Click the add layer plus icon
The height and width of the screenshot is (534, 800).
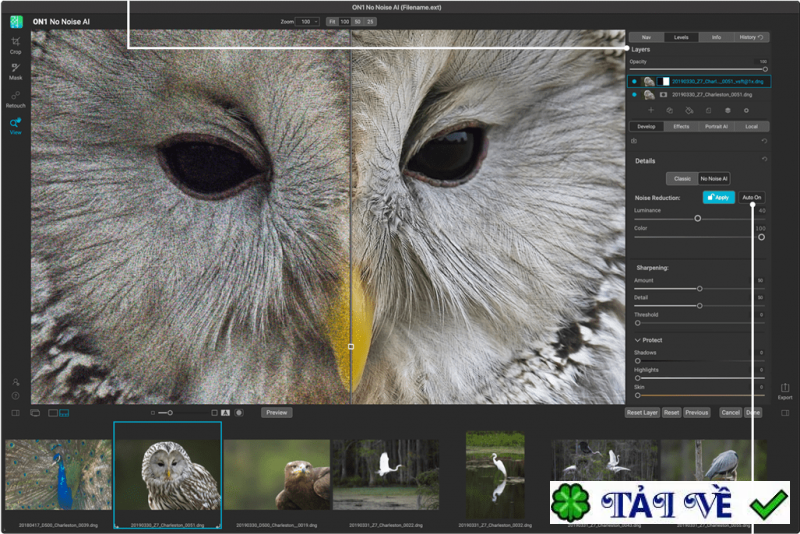point(651,110)
